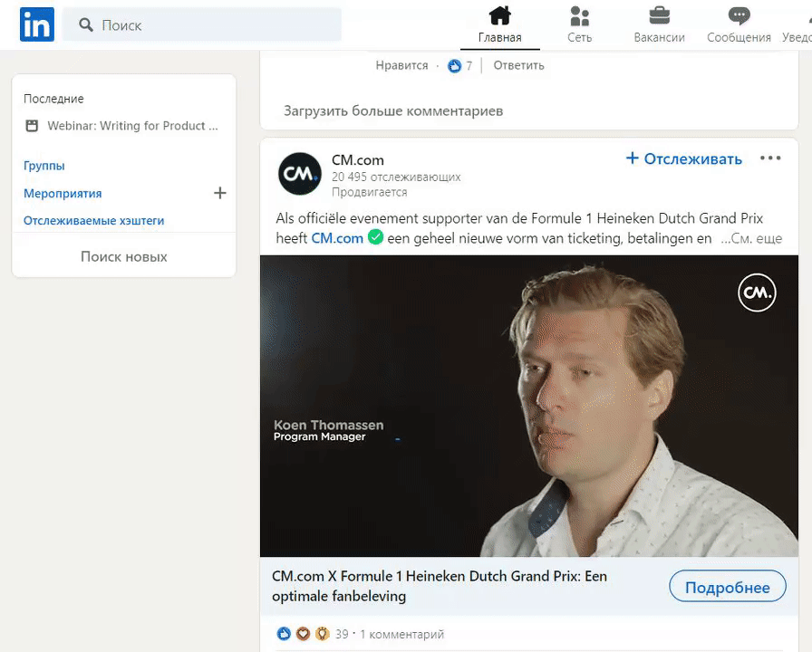Follow CM.com with Отслеживать button
This screenshot has height=652, width=812.
(x=684, y=159)
